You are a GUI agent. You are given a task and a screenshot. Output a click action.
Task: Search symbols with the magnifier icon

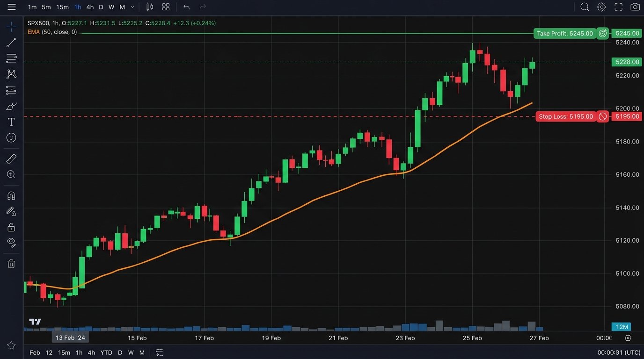click(x=585, y=7)
